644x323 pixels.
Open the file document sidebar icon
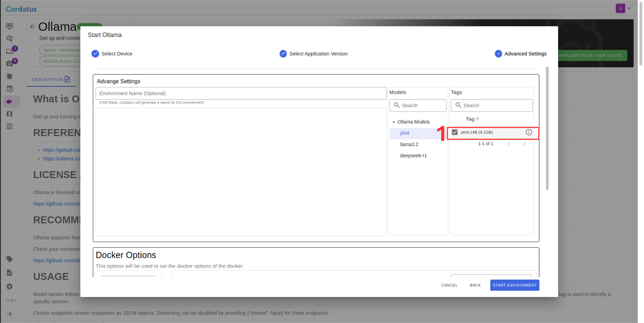point(9,273)
